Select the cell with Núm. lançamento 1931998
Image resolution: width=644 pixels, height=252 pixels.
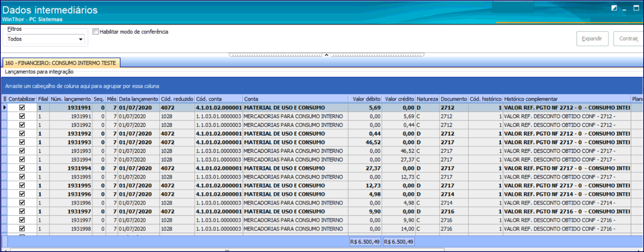(x=71, y=229)
